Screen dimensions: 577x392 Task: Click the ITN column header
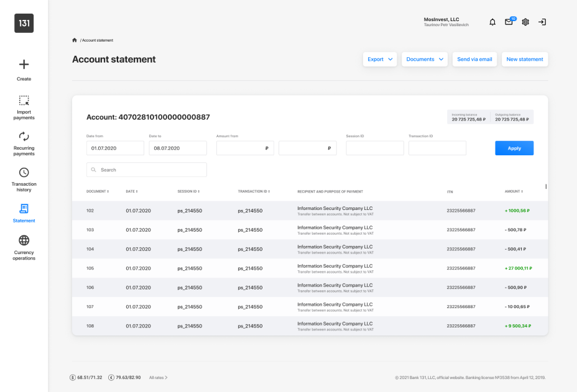pyautogui.click(x=450, y=192)
